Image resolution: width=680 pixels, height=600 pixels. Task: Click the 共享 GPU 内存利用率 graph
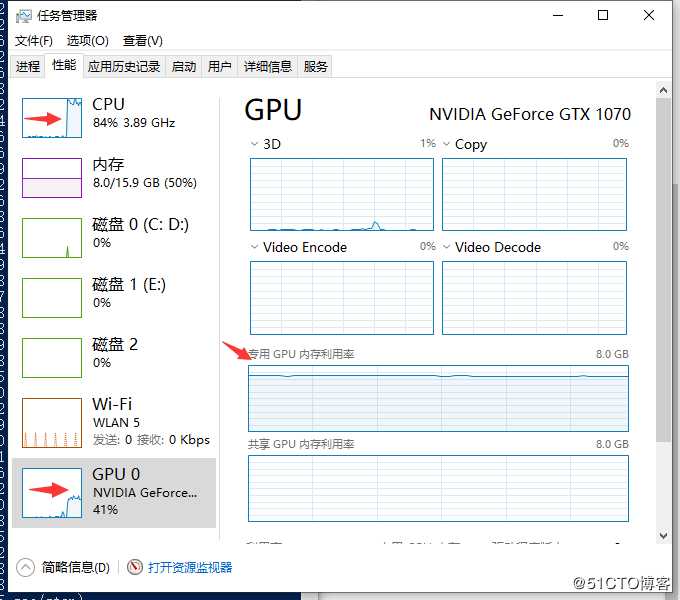point(438,488)
